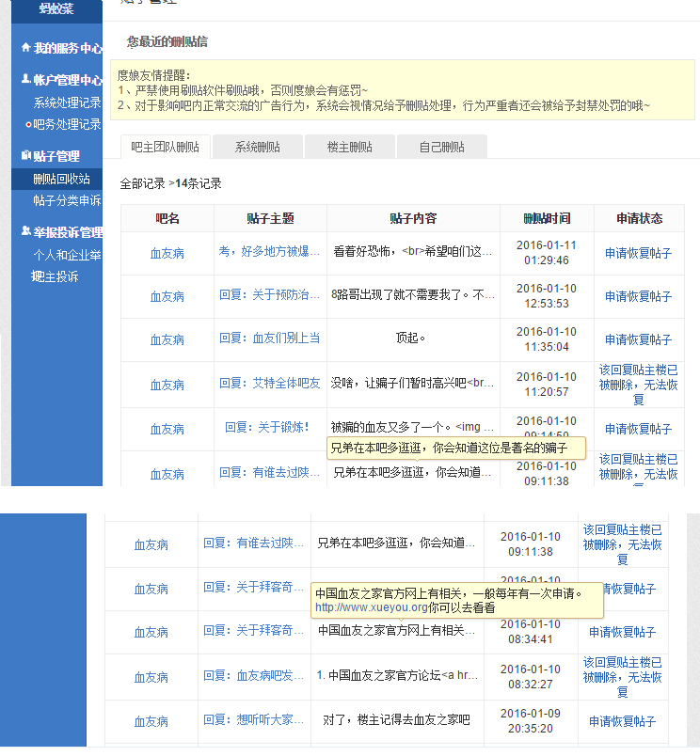700x756 pixels.
Task: Click content cell 对了，楼主记得去血友之家吧
Action: (x=396, y=720)
